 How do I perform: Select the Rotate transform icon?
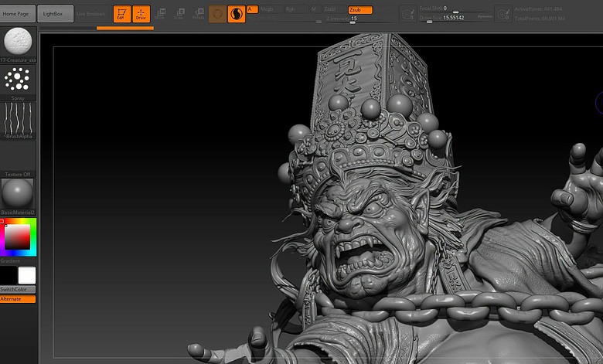(x=198, y=14)
